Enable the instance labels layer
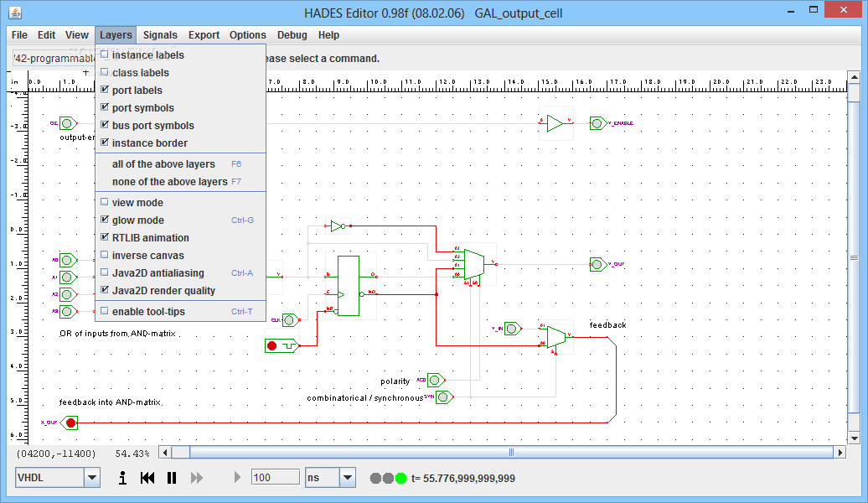 point(180,54)
